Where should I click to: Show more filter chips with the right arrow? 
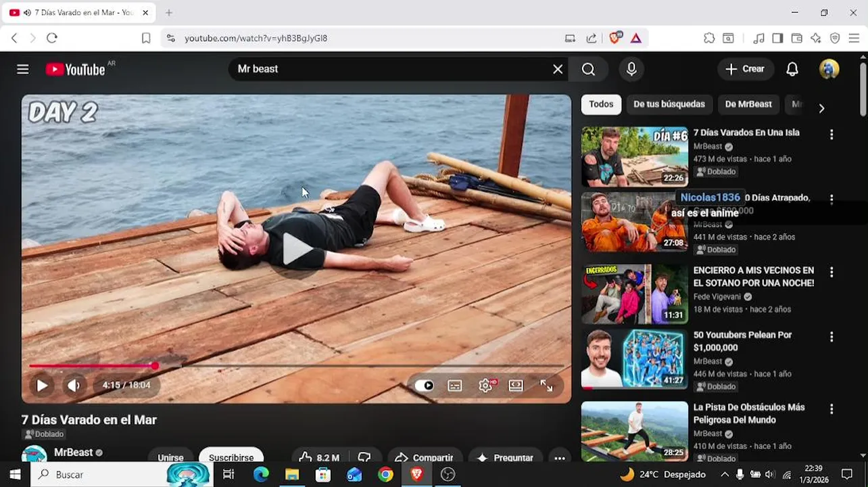tap(821, 108)
